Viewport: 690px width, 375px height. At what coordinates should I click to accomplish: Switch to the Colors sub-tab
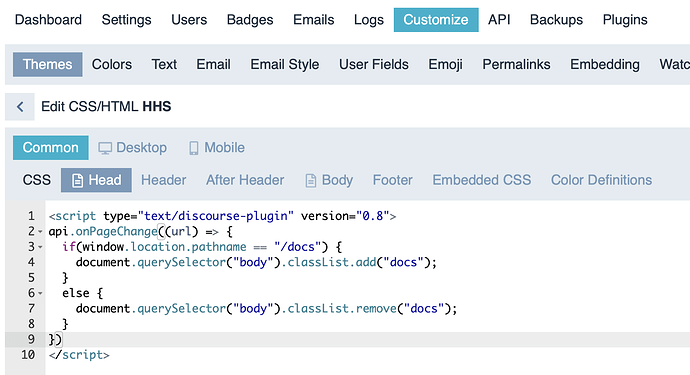pos(112,65)
